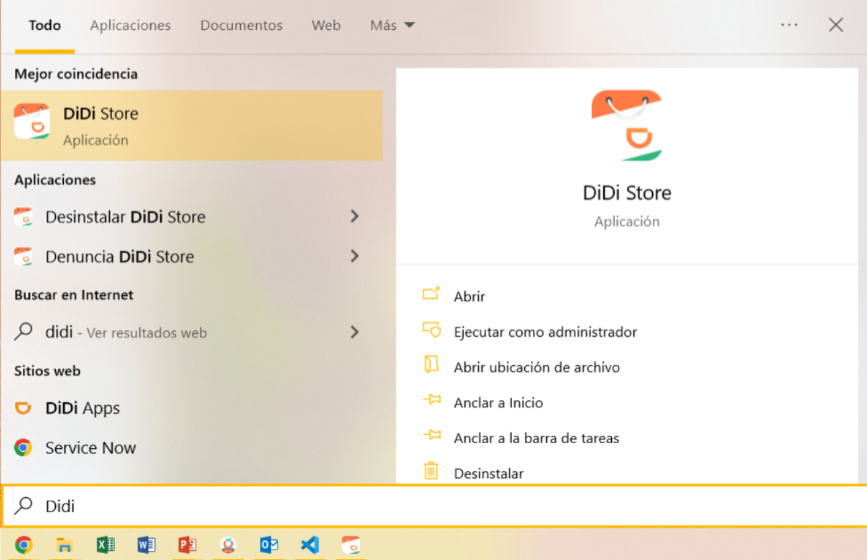Open the Más dropdown
The height and width of the screenshot is (560, 867).
point(393,25)
